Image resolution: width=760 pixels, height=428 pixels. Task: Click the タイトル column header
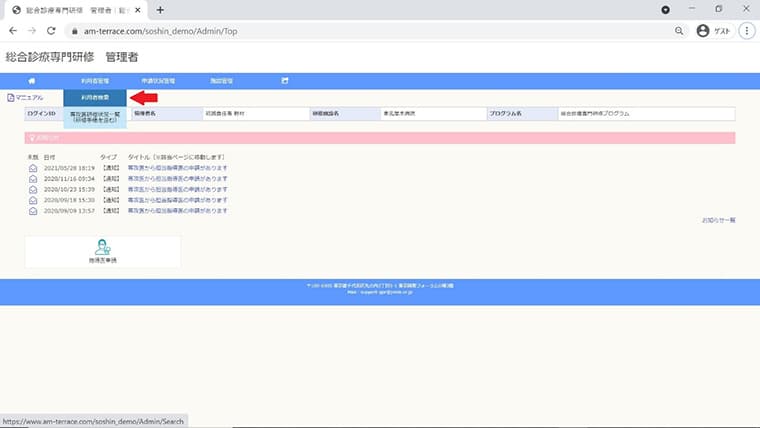coord(176,157)
